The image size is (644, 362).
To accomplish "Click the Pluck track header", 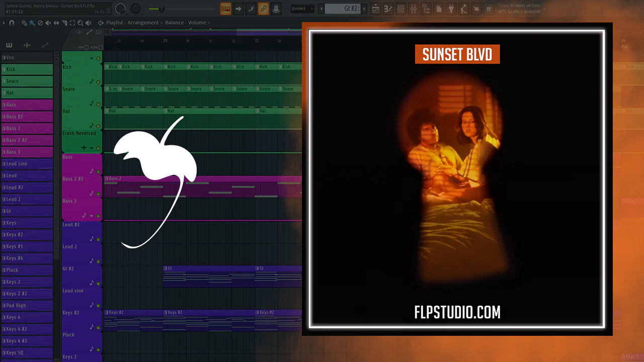I will point(82,342).
